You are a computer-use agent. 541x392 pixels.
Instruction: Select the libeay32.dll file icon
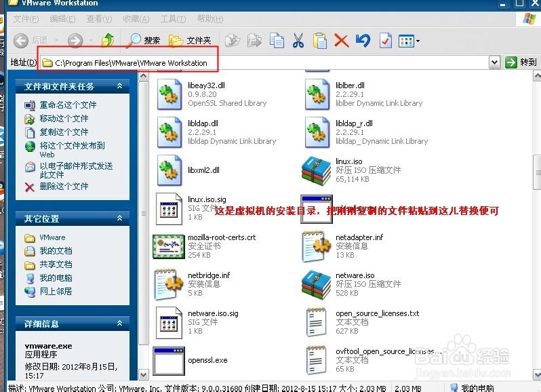pyautogui.click(x=169, y=94)
